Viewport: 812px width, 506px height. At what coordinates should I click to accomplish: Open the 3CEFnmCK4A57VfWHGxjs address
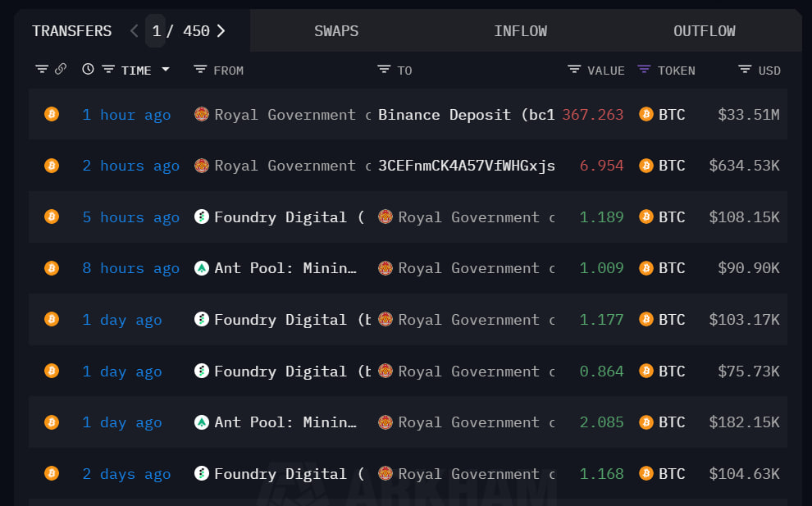tap(466, 166)
